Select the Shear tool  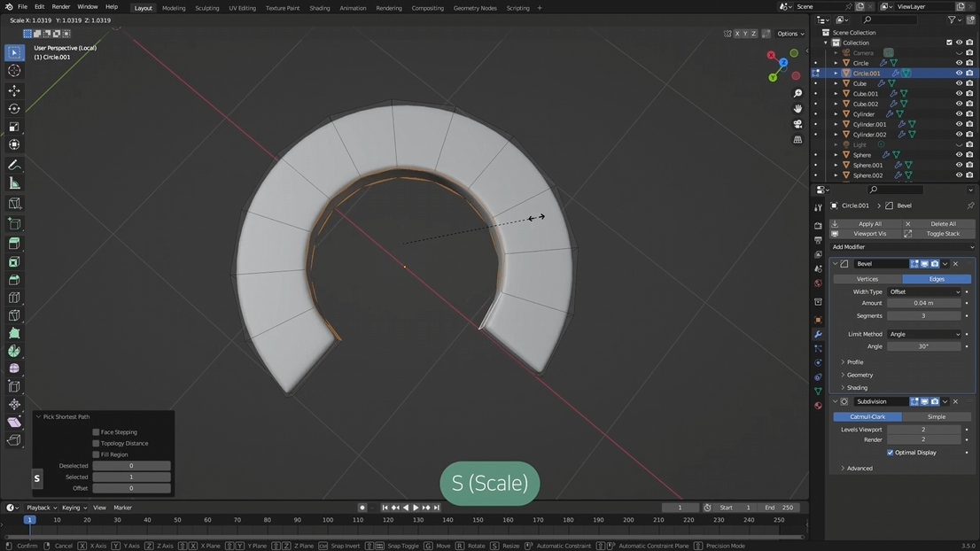point(14,423)
